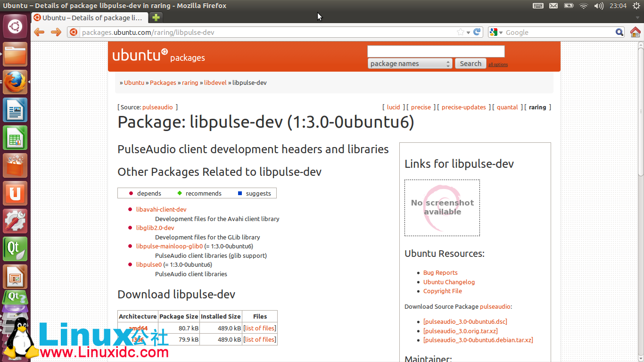Click the package search text field
The width and height of the screenshot is (644, 362).
click(436, 51)
